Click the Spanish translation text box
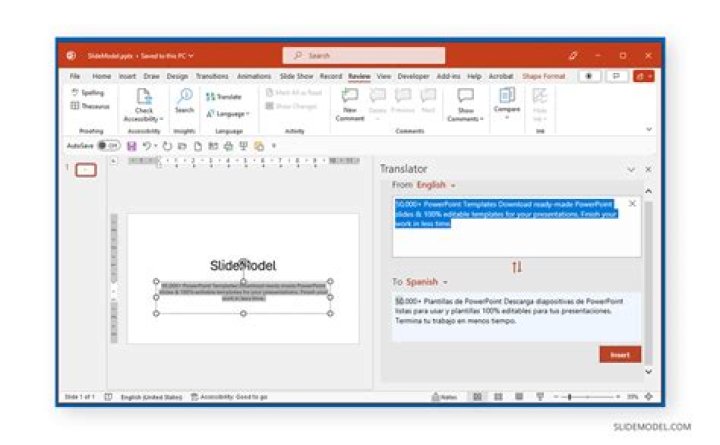 [x=516, y=317]
